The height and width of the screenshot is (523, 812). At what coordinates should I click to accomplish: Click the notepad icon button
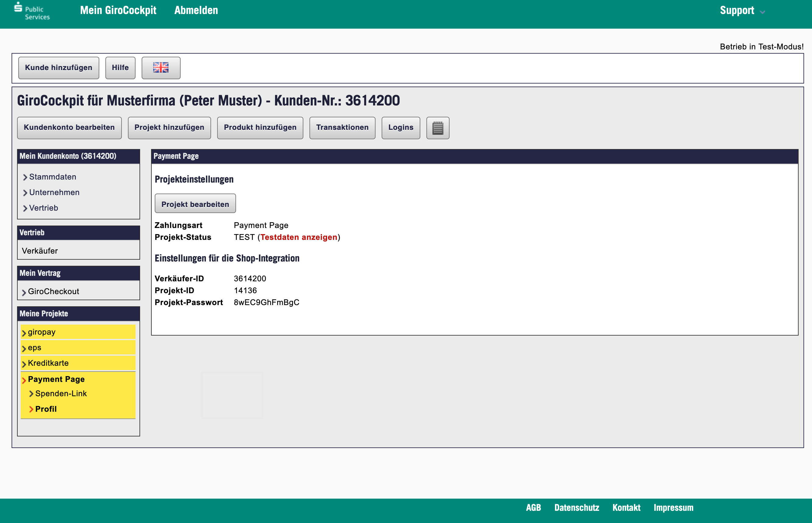[x=437, y=128]
